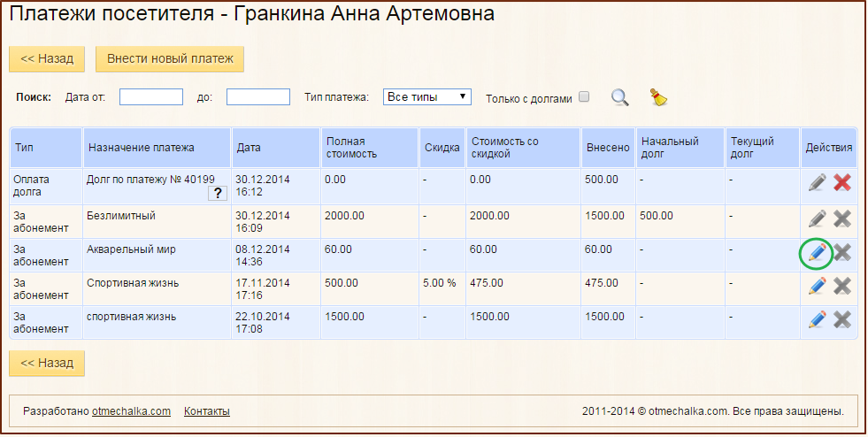
Task: Click the 'Скидка' column header
Action: pyautogui.click(x=442, y=148)
